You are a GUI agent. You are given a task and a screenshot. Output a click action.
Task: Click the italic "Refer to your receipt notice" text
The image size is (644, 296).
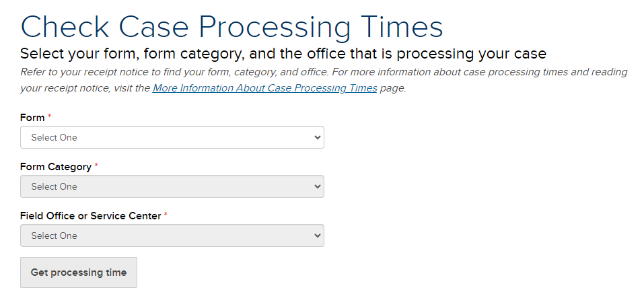click(202, 72)
